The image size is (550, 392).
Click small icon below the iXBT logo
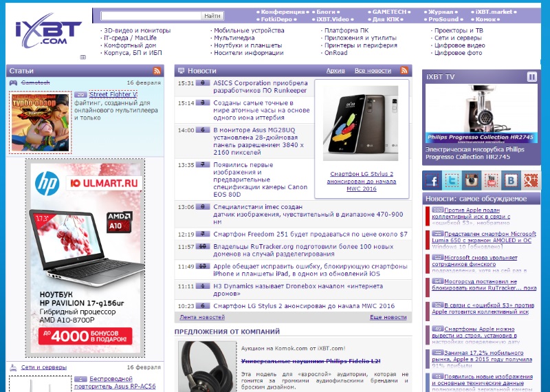click(x=83, y=57)
